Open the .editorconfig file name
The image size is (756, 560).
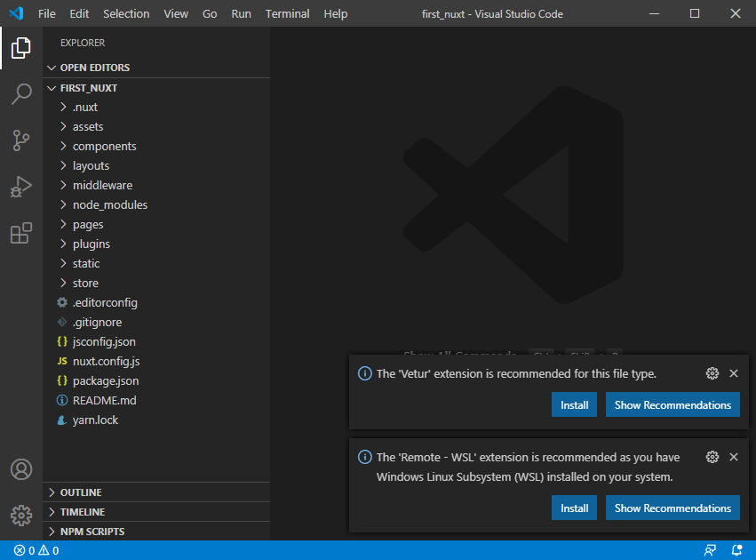coord(105,302)
